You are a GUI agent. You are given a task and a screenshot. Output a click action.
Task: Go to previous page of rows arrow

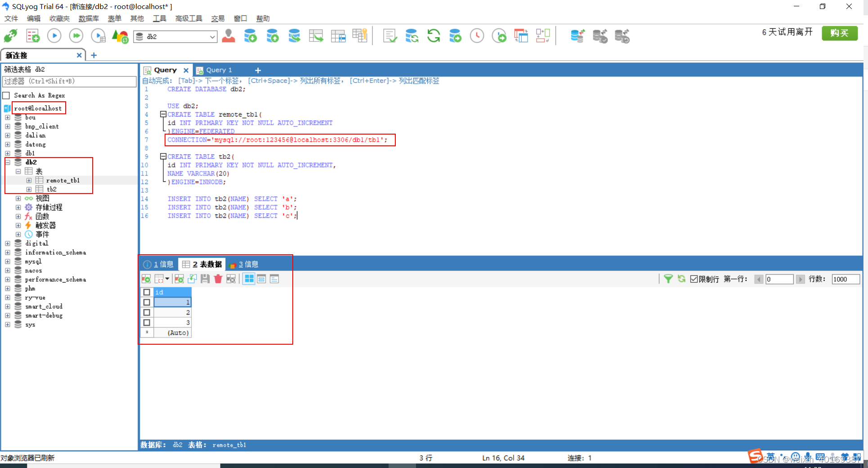pyautogui.click(x=759, y=279)
